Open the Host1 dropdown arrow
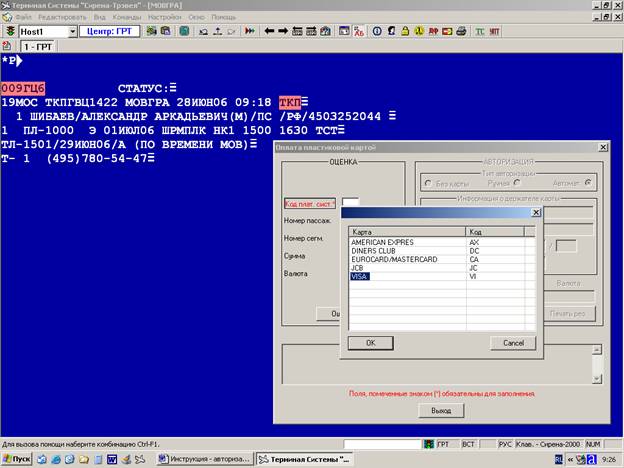This screenshot has height=468, width=624. point(72,31)
